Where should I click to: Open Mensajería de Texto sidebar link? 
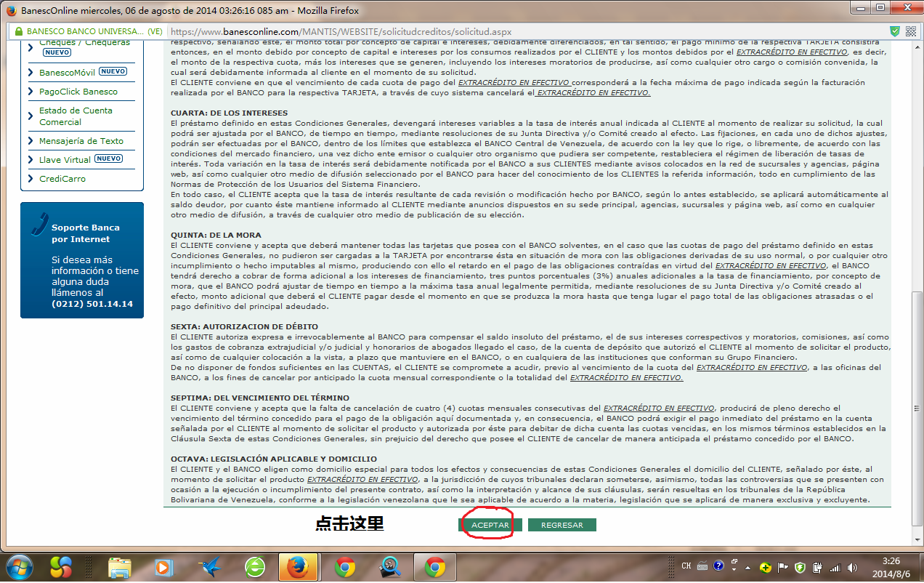coord(81,141)
